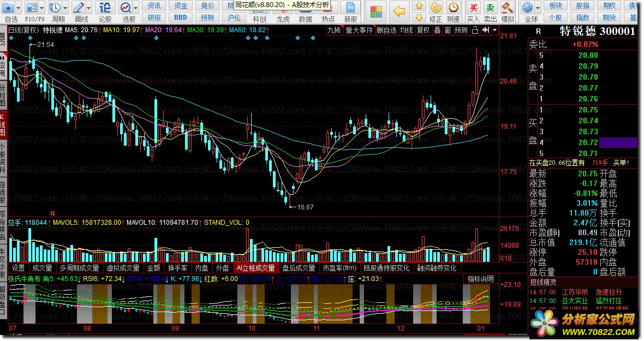Expand the 周期 period dropdown arrow
Viewport: 644px width, 341px height.
[65, 8]
